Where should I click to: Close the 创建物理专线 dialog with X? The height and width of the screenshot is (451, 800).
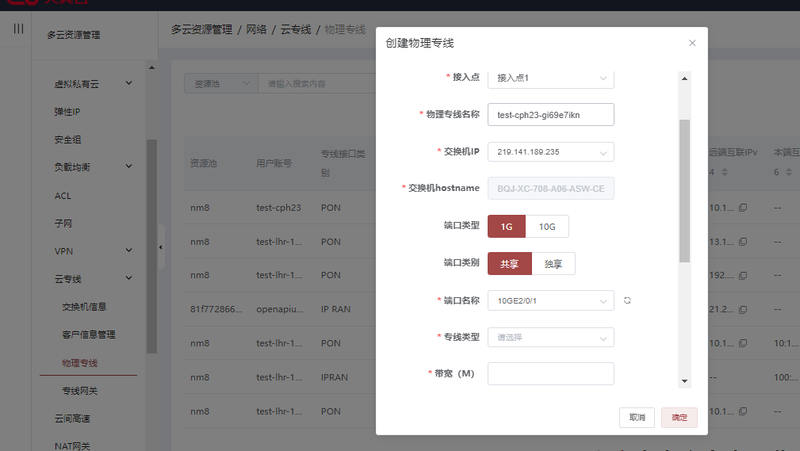point(692,43)
